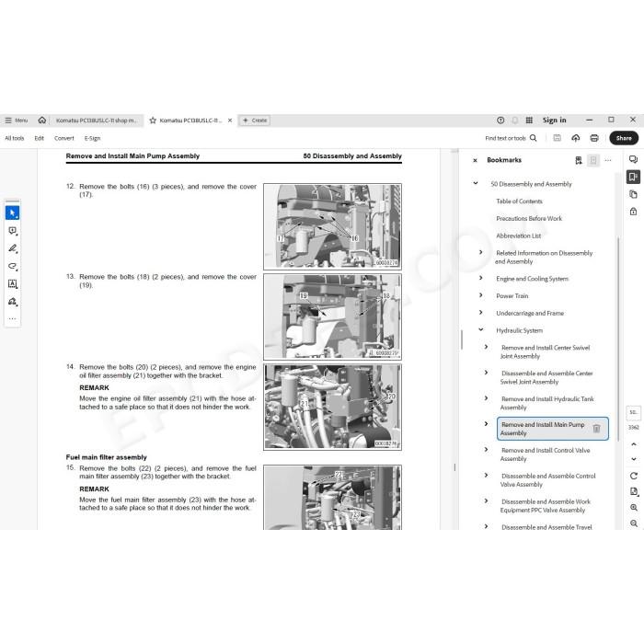Open the Table of Contents bookmark

point(519,201)
